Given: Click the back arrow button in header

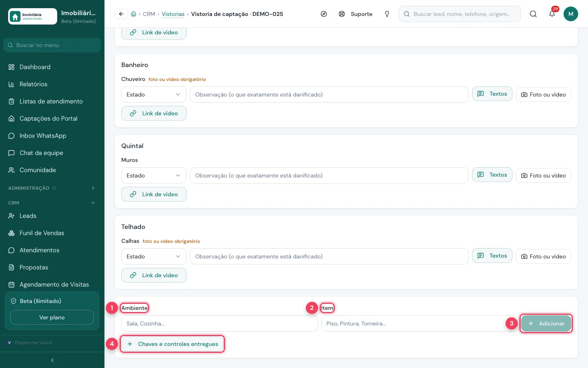Looking at the screenshot, I should (x=121, y=14).
